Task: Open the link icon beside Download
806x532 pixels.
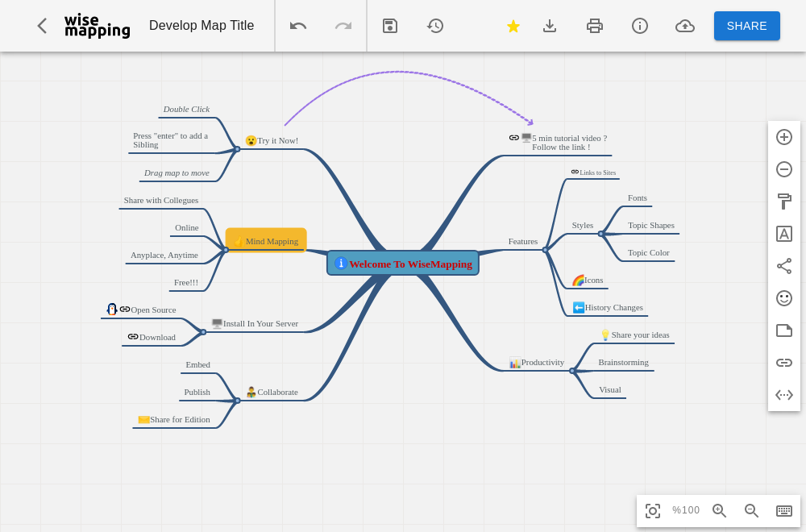Action: pos(133,337)
